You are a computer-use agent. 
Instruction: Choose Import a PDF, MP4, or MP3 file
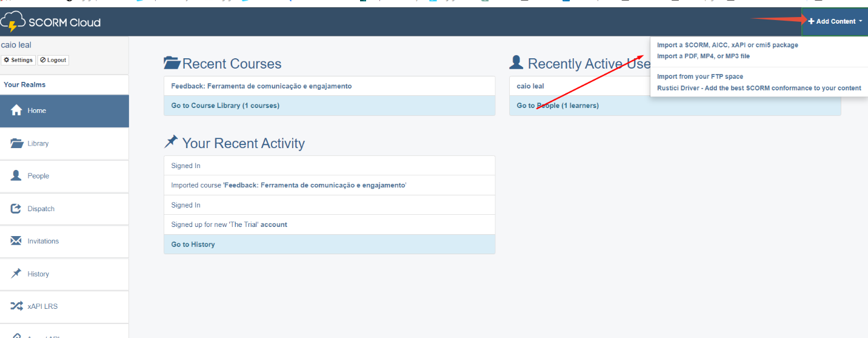[703, 56]
